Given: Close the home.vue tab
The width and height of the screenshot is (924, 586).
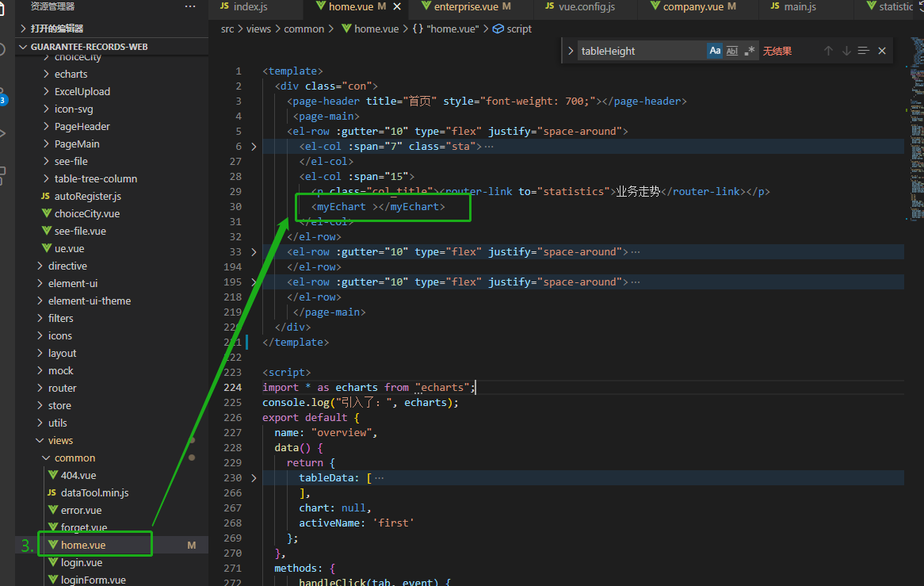Looking at the screenshot, I should coord(397,6).
